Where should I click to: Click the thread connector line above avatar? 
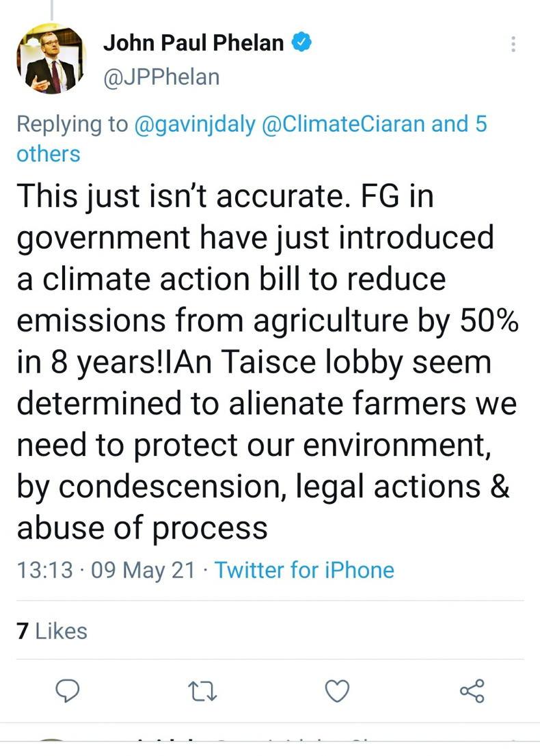coord(52,8)
